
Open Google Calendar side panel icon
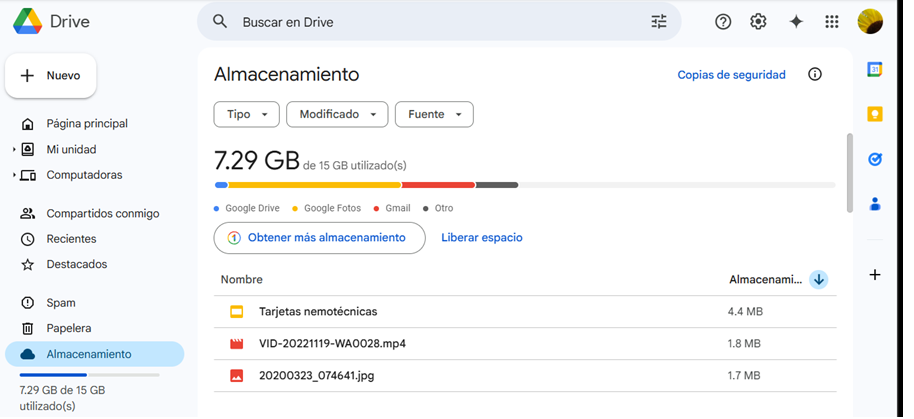[x=875, y=70]
